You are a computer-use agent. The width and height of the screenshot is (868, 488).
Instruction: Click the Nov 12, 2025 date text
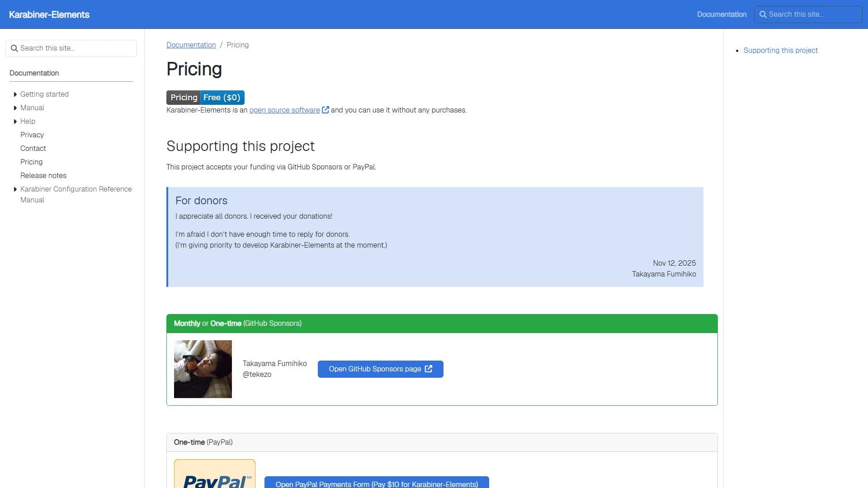coord(674,263)
